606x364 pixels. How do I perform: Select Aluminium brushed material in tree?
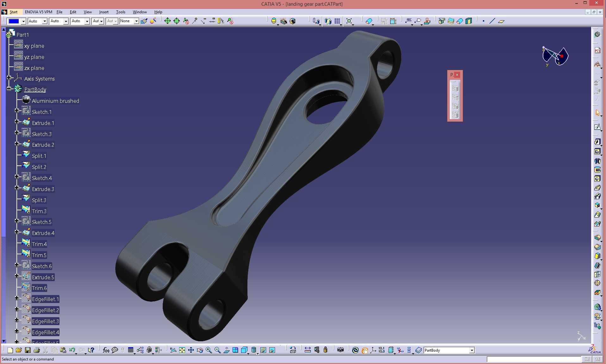[55, 101]
